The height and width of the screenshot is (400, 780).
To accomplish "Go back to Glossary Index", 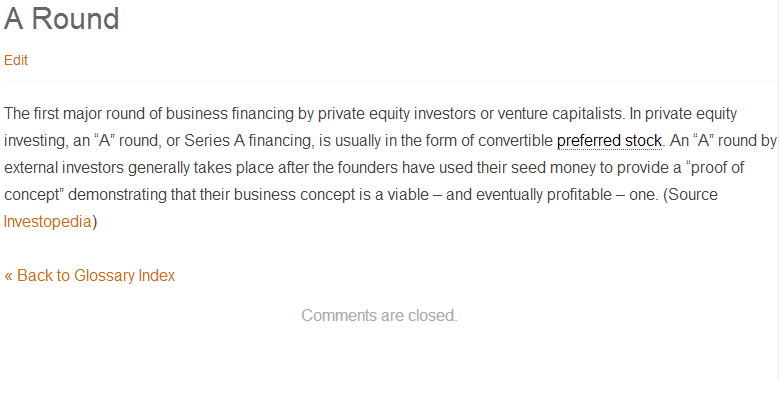I will coord(90,276).
